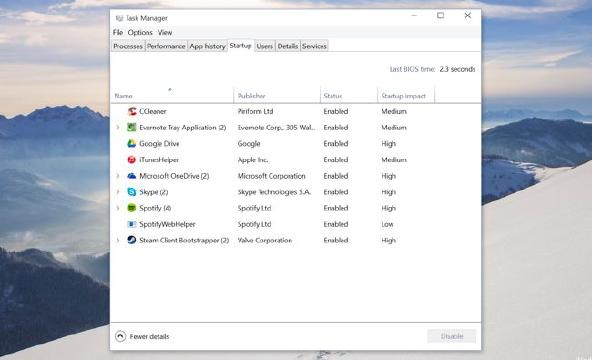The image size is (592, 360).
Task: Collapse view with Fewer details
Action: [142, 336]
